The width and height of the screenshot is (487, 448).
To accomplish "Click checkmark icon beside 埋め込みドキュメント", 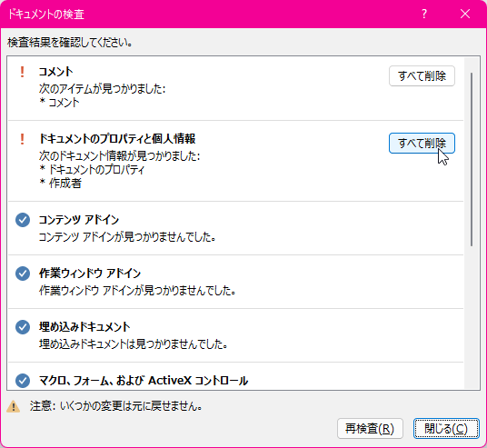I will pyautogui.click(x=23, y=327).
